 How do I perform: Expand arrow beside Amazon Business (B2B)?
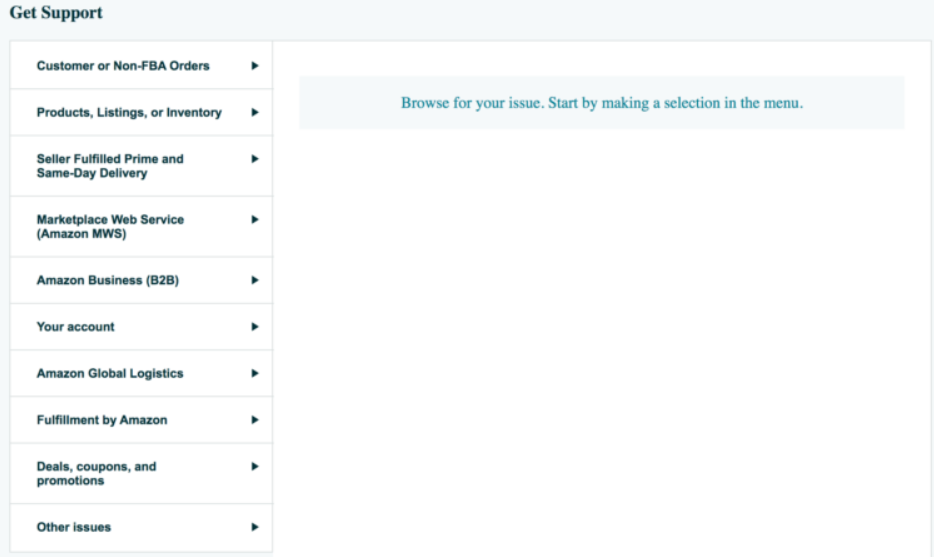255,281
